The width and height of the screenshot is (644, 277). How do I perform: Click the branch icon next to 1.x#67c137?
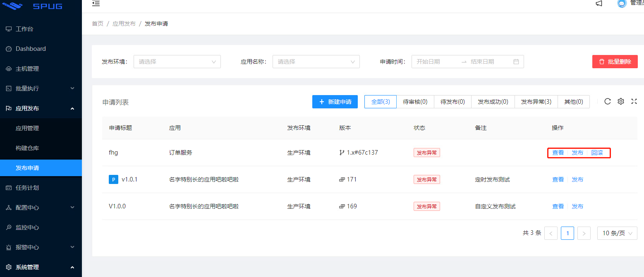click(x=342, y=153)
